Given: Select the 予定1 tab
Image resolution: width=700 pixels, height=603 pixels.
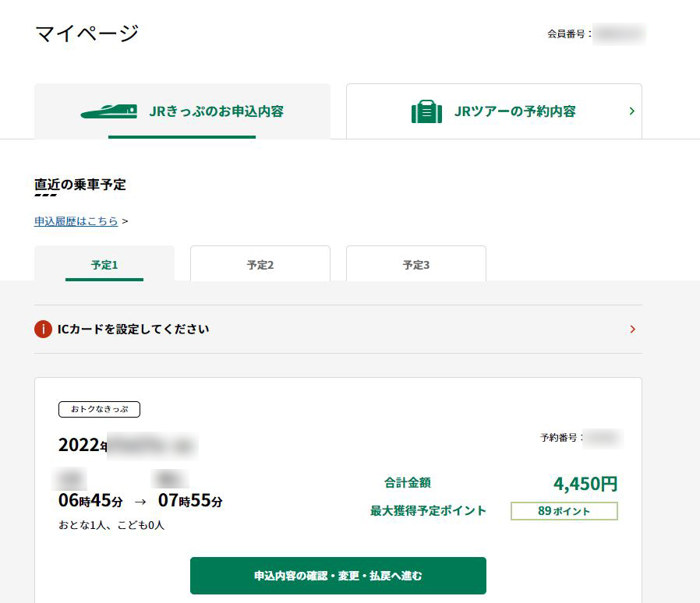Looking at the screenshot, I should click(x=104, y=264).
